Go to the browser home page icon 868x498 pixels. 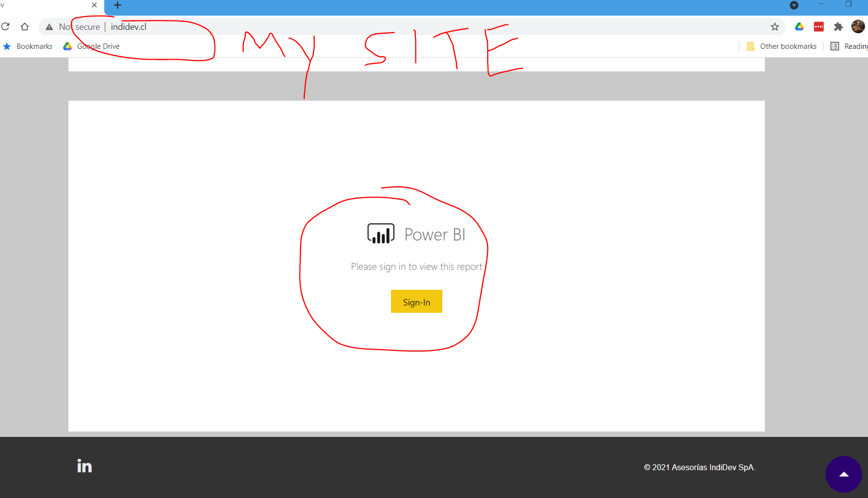point(24,26)
